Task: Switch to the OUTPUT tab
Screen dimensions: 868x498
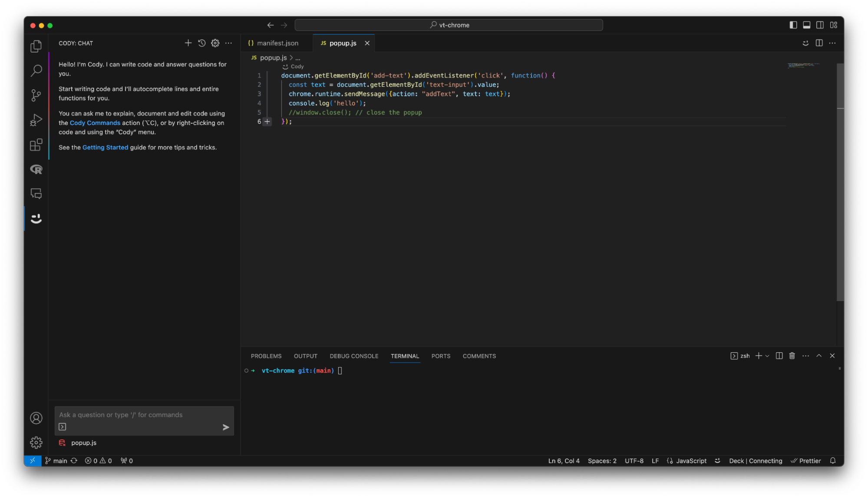Action: [305, 356]
